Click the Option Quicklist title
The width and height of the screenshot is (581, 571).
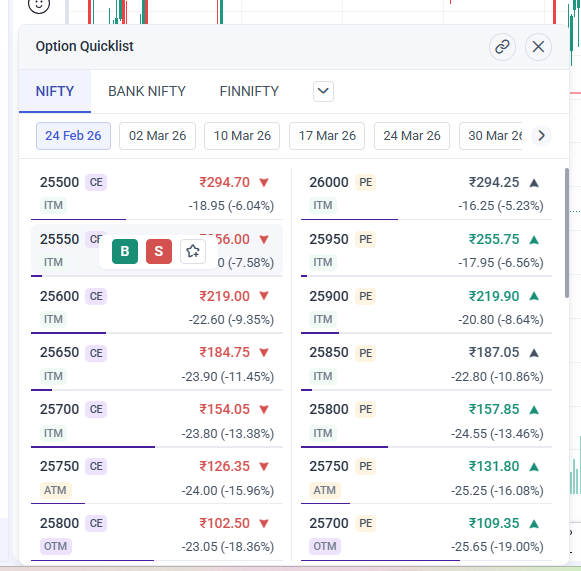(x=84, y=47)
